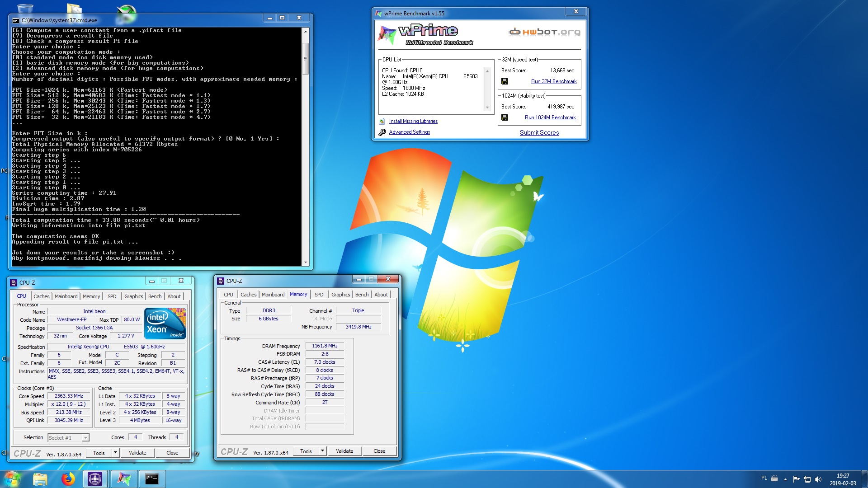This screenshot has width=868, height=488.
Task: Open the Bench tab in the CPU-Z Memory window
Action: [362, 295]
